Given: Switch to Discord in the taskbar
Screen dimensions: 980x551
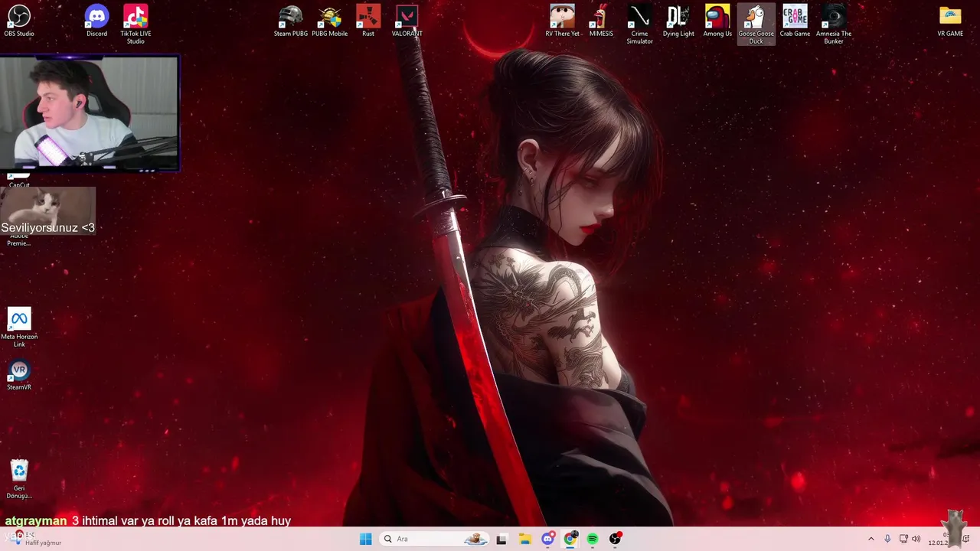Looking at the screenshot, I should pyautogui.click(x=547, y=539).
